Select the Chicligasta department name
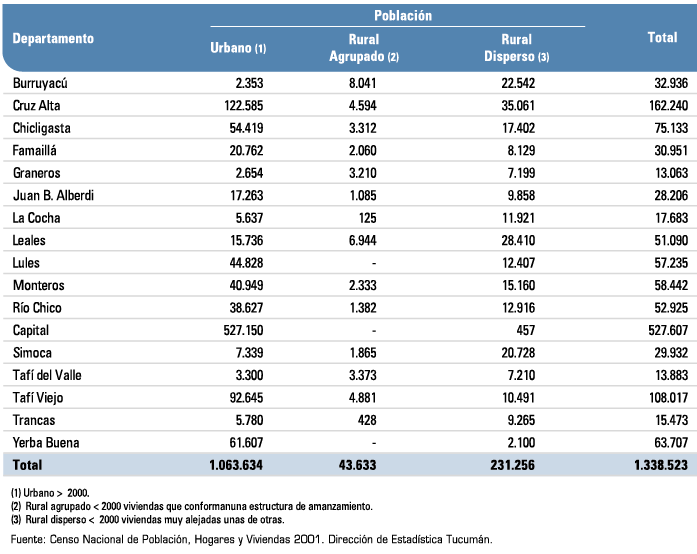Image resolution: width=697 pixels, height=554 pixels. tap(41, 128)
